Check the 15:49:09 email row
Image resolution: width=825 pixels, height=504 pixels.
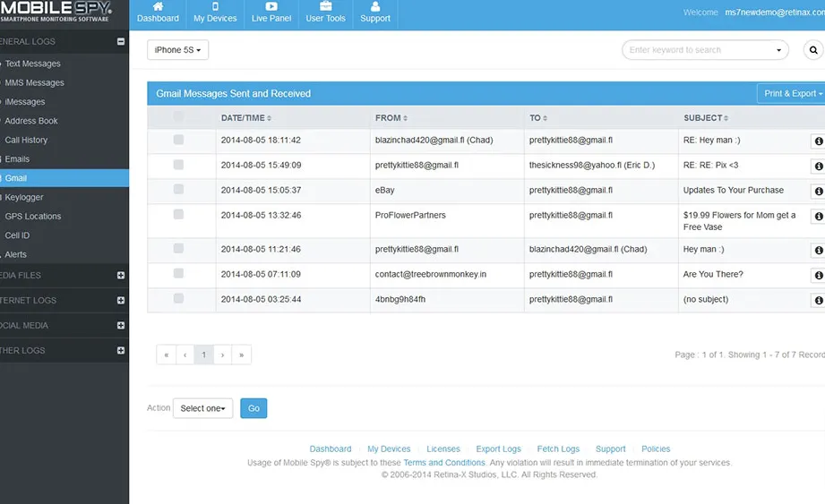pos(178,165)
